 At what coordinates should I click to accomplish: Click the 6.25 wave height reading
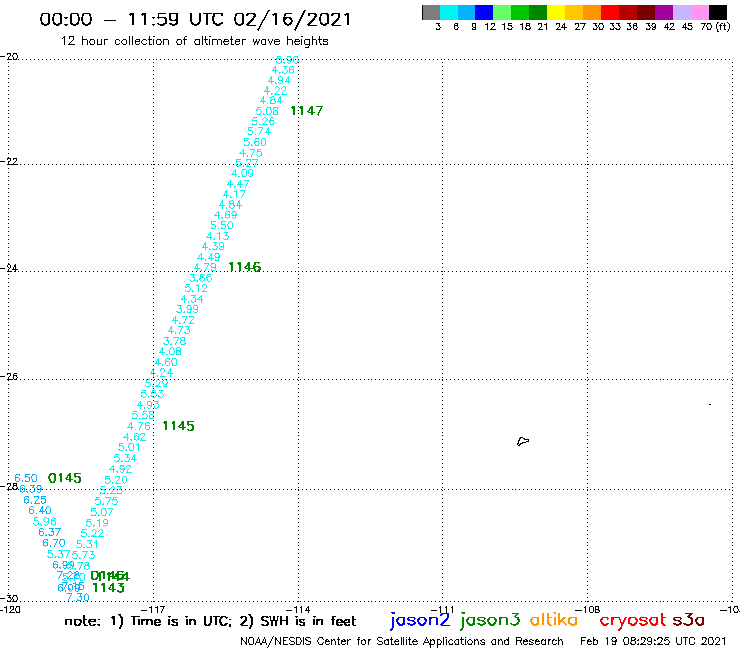click(x=35, y=500)
